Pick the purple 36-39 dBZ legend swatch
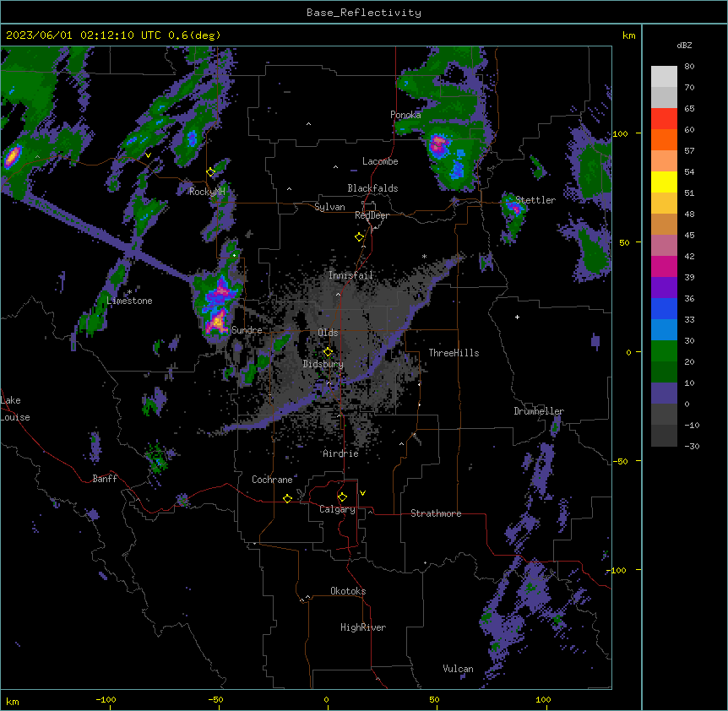Screen dimensions: 728x711 click(x=664, y=288)
